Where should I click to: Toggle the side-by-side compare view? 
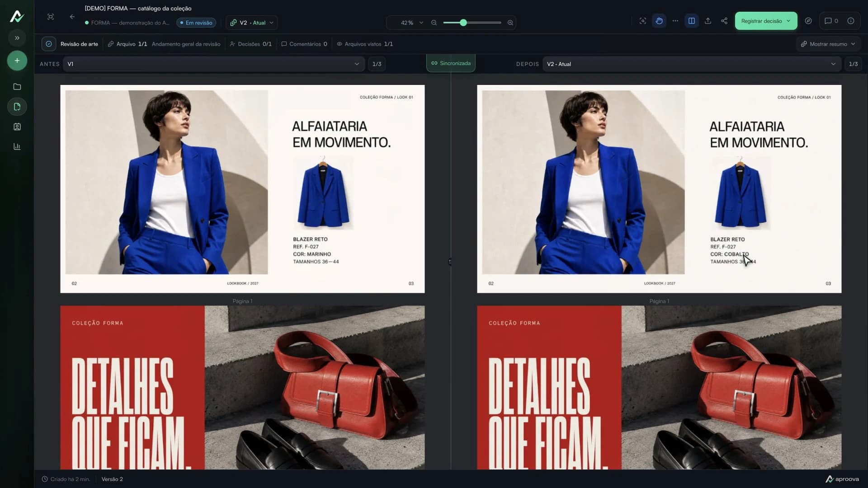(692, 21)
